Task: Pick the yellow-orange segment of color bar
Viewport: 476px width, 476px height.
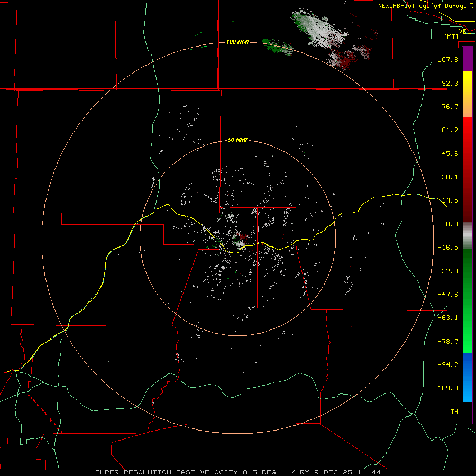Action: [x=467, y=94]
